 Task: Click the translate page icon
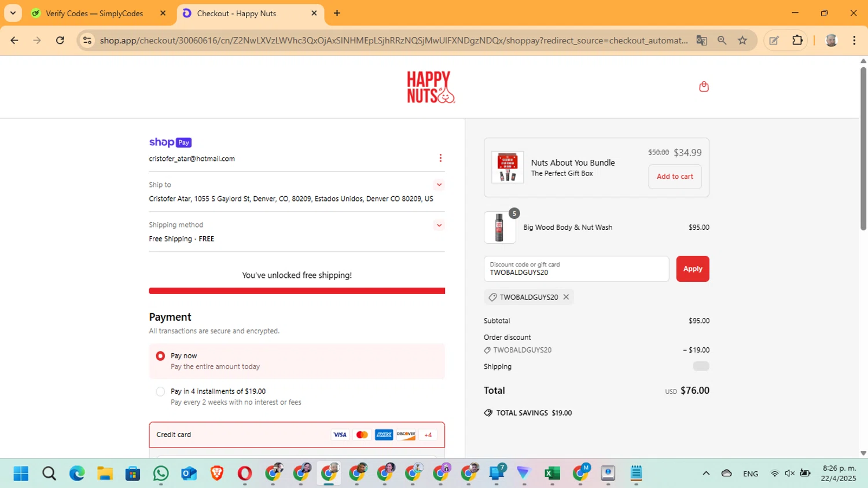[x=701, y=41]
